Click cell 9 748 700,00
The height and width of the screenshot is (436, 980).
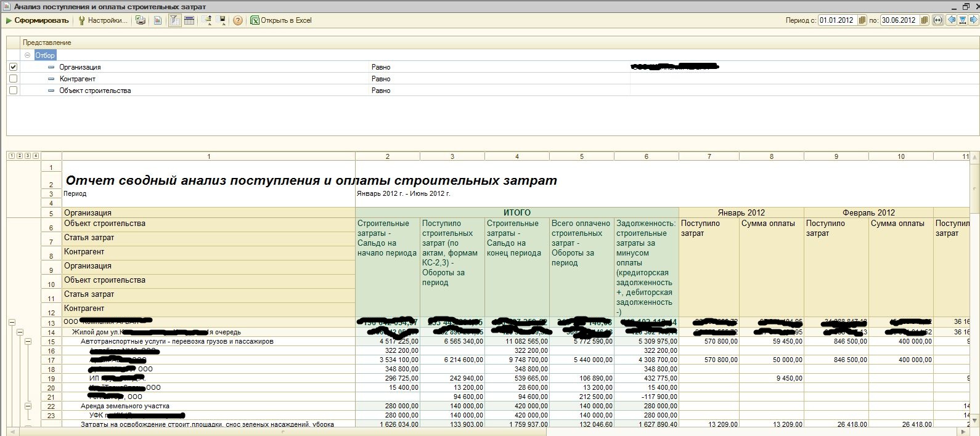517,360
